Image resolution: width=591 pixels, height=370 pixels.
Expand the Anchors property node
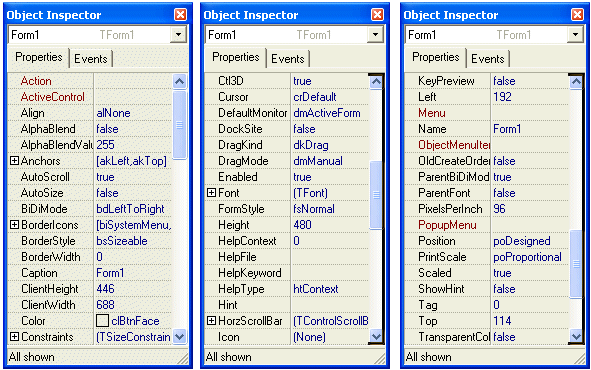click(x=14, y=161)
